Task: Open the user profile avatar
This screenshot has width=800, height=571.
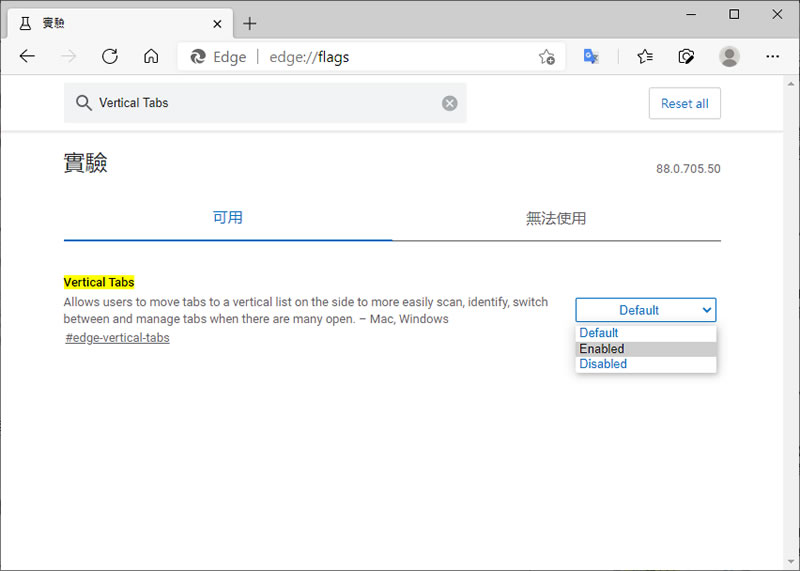Action: point(729,56)
